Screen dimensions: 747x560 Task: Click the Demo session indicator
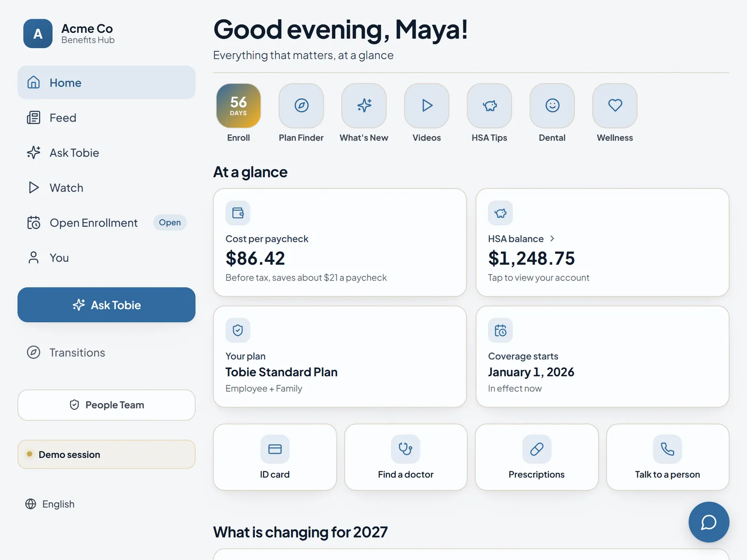[106, 455]
